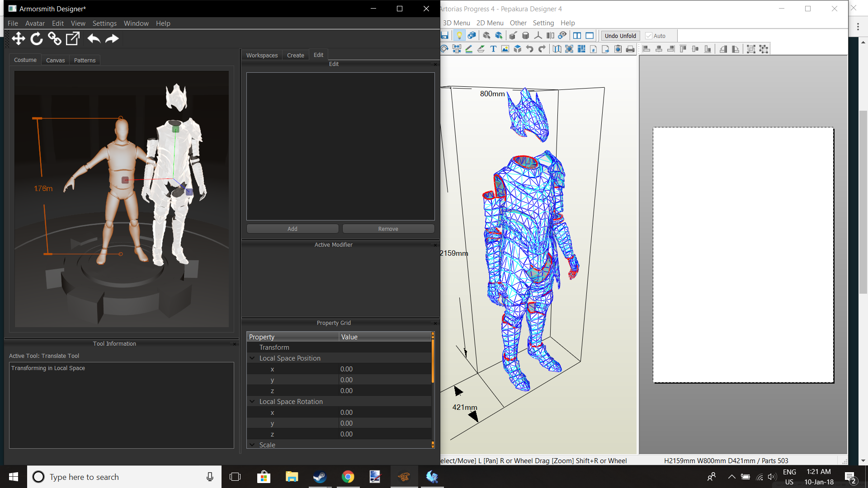Click the Printer icon in Pepakura
This screenshot has width=868, height=488.
[x=630, y=49]
